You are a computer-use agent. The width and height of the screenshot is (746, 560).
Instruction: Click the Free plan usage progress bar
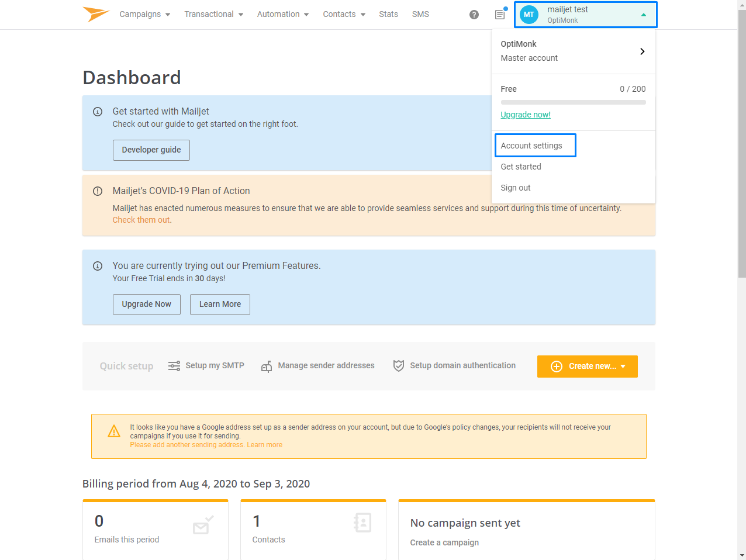(x=574, y=102)
